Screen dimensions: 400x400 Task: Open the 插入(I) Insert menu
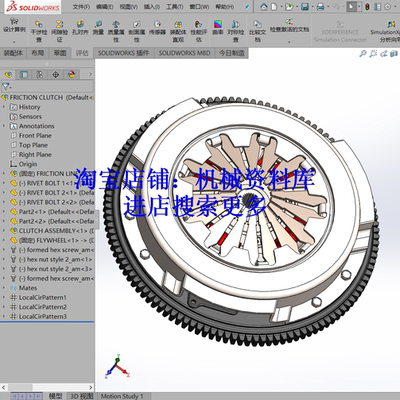coord(152,7)
